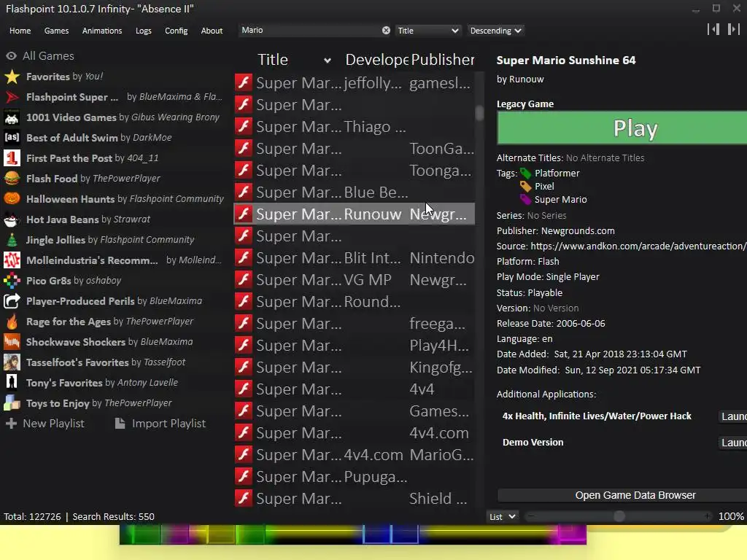
Task: Click the New Playlist label
Action: pos(53,424)
